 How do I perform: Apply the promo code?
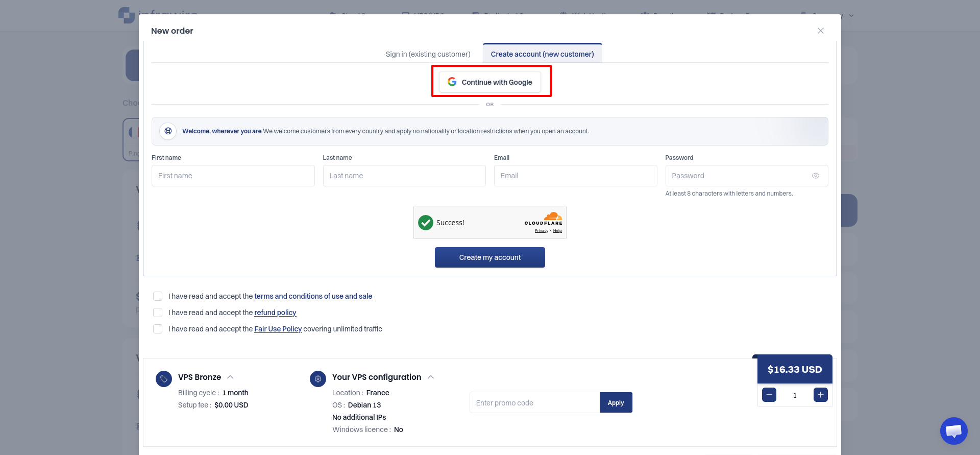point(616,403)
